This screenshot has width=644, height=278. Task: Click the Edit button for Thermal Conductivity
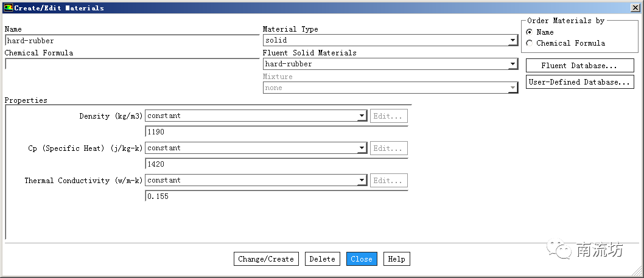(389, 181)
